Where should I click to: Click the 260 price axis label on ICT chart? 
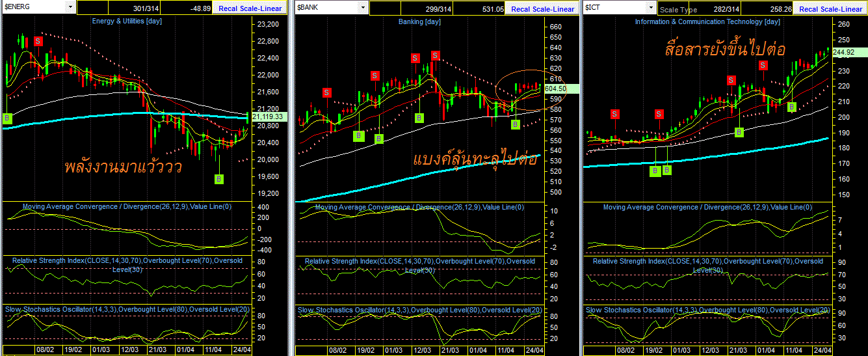845,24
